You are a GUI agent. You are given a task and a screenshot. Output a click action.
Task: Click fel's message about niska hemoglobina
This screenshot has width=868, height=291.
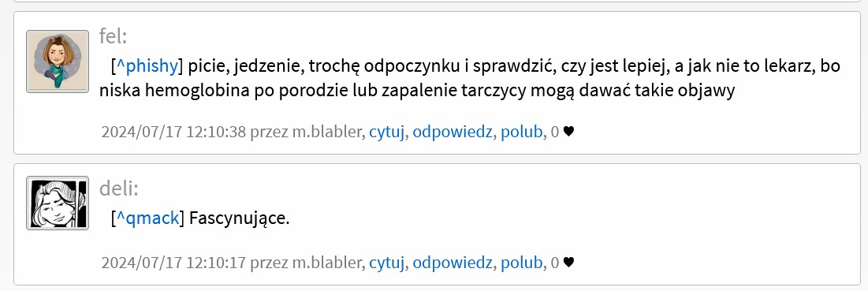pyautogui.click(x=471, y=79)
